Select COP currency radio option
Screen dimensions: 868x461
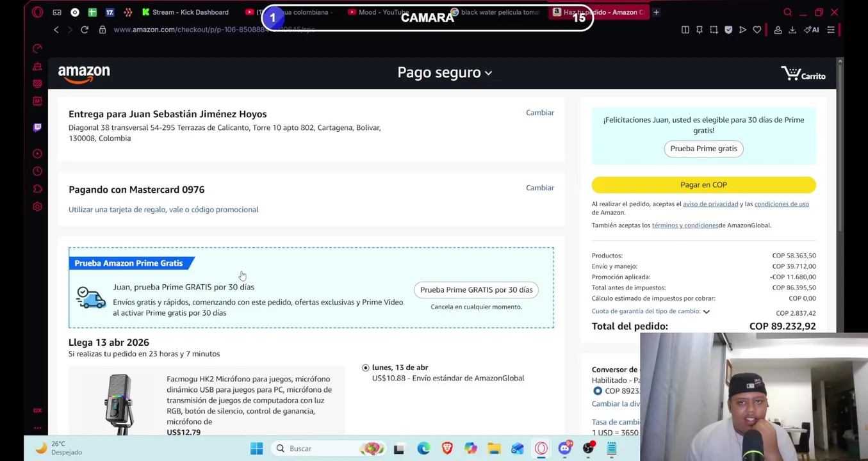598,391
